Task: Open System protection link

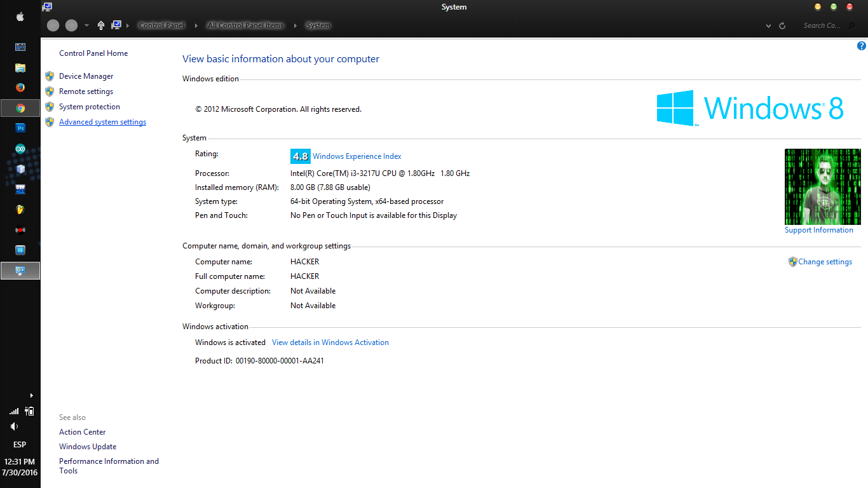Action: 90,107
